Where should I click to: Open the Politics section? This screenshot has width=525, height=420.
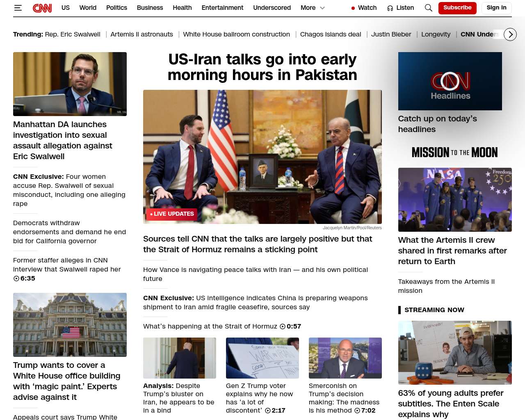(116, 8)
